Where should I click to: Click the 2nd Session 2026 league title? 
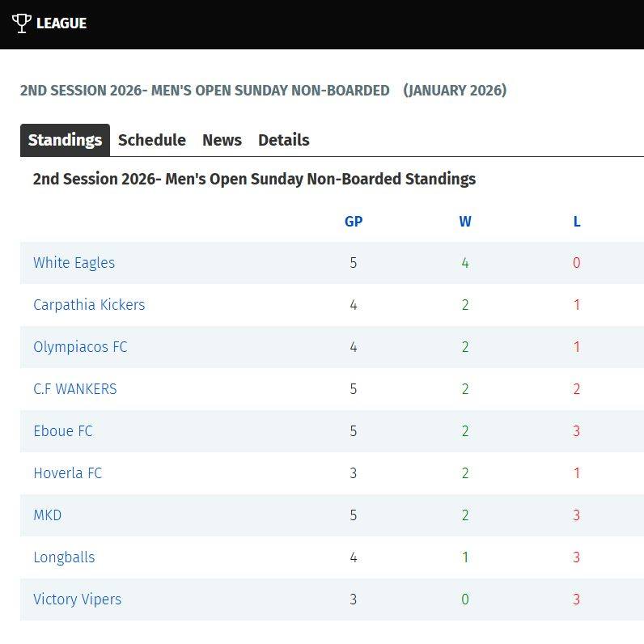point(205,91)
